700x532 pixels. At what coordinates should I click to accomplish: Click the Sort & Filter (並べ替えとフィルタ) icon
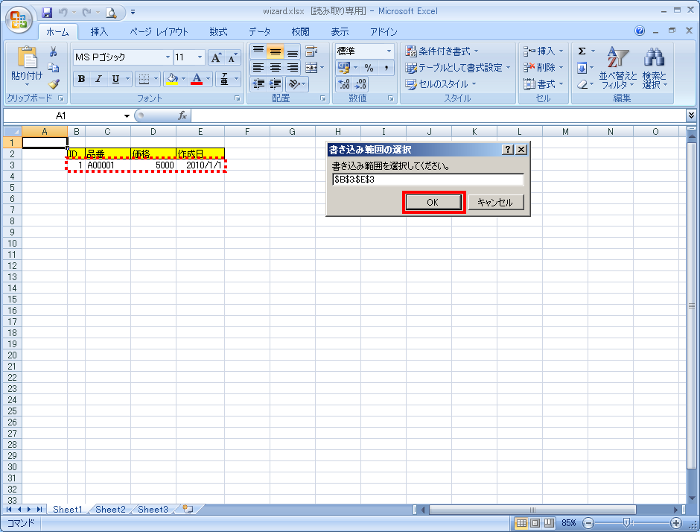[616, 67]
